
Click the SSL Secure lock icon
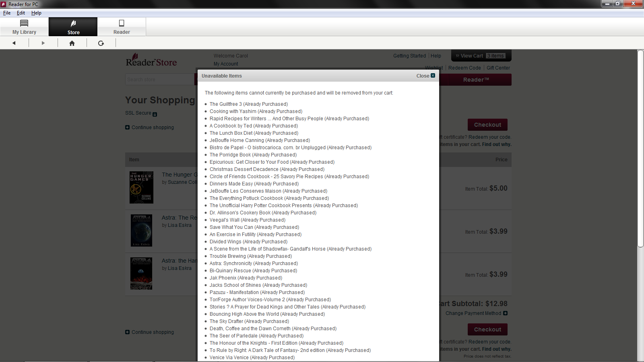click(155, 114)
